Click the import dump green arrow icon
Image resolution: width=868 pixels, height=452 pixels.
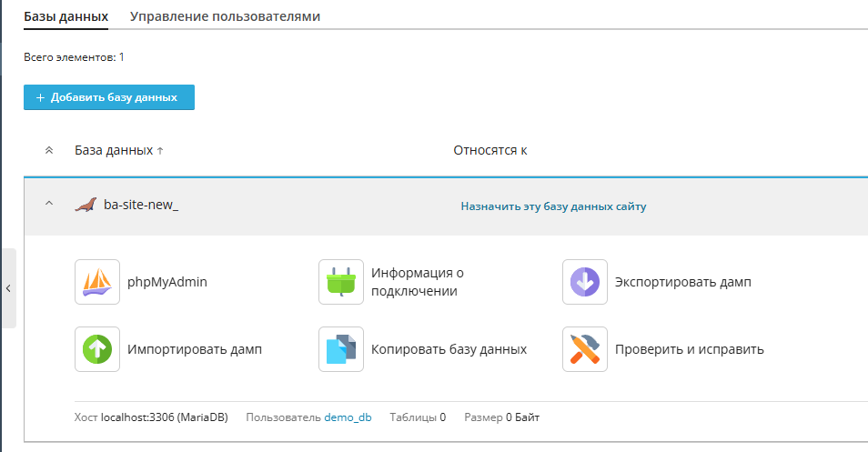point(96,349)
